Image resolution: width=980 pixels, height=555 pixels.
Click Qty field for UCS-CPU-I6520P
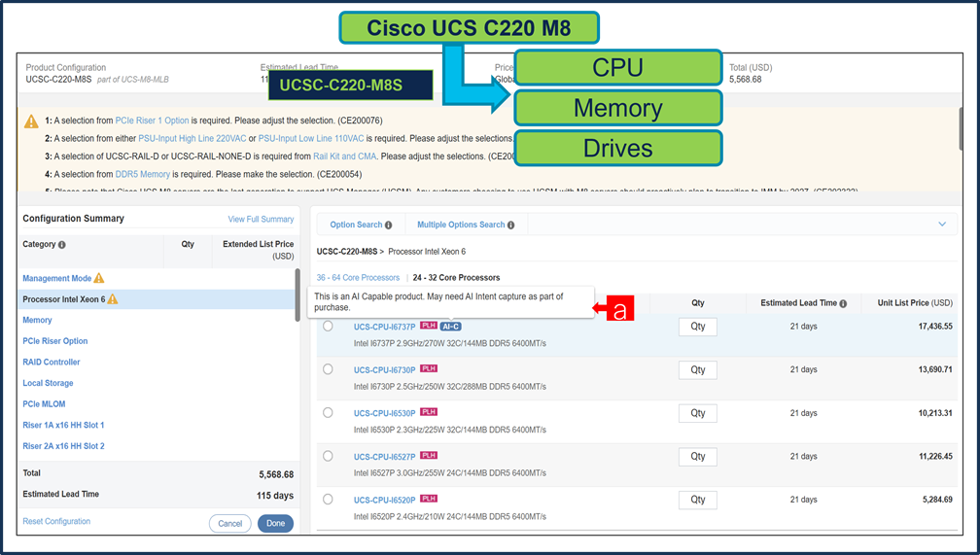(697, 500)
